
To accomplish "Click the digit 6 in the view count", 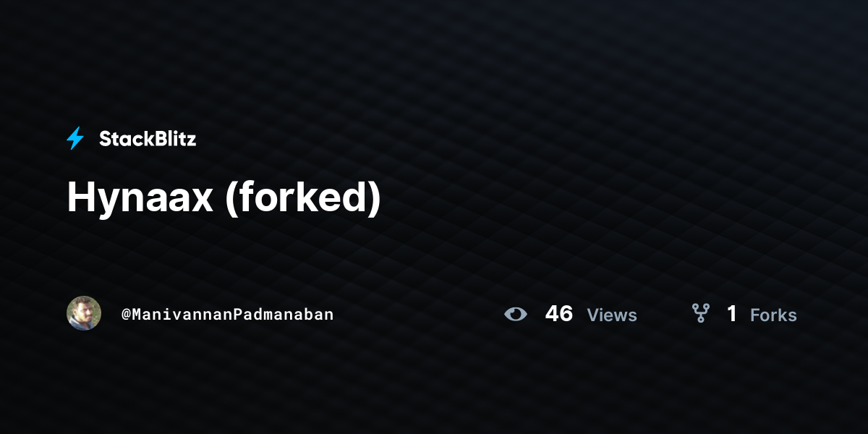I will click(x=566, y=313).
